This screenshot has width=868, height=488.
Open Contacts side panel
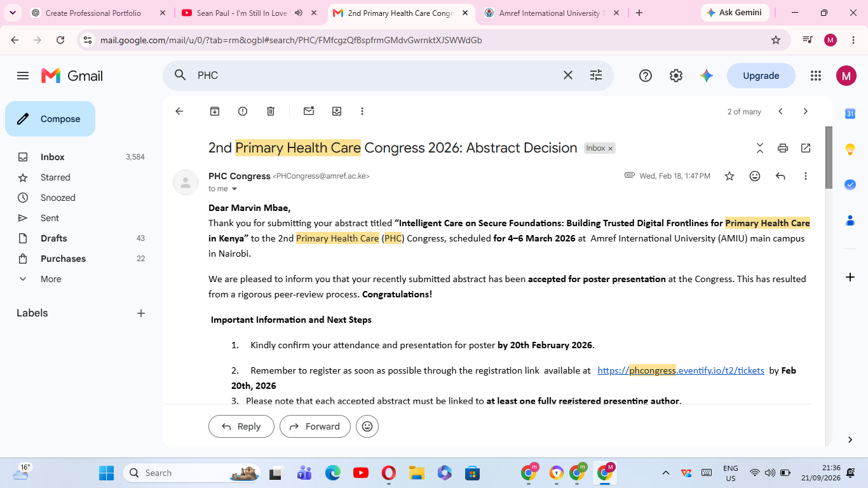[x=850, y=220]
